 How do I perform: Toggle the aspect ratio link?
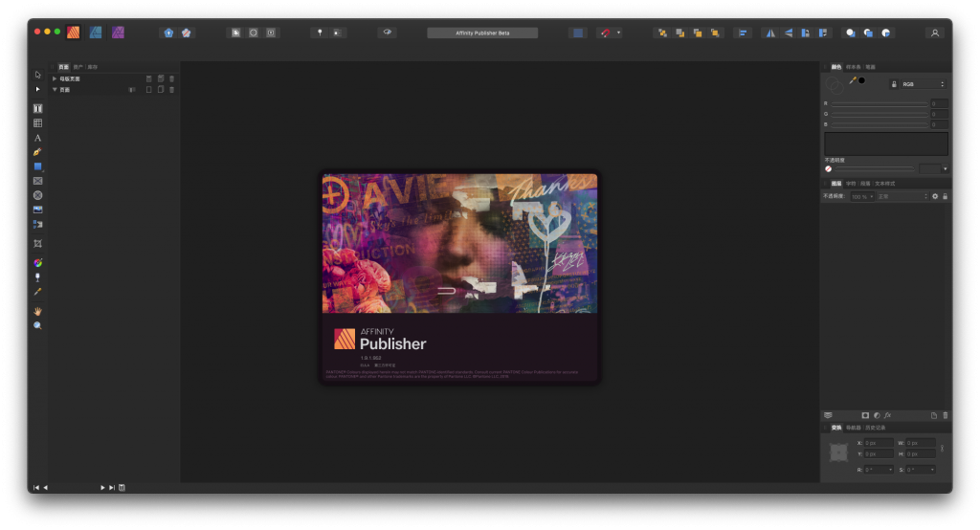pyautogui.click(x=942, y=448)
